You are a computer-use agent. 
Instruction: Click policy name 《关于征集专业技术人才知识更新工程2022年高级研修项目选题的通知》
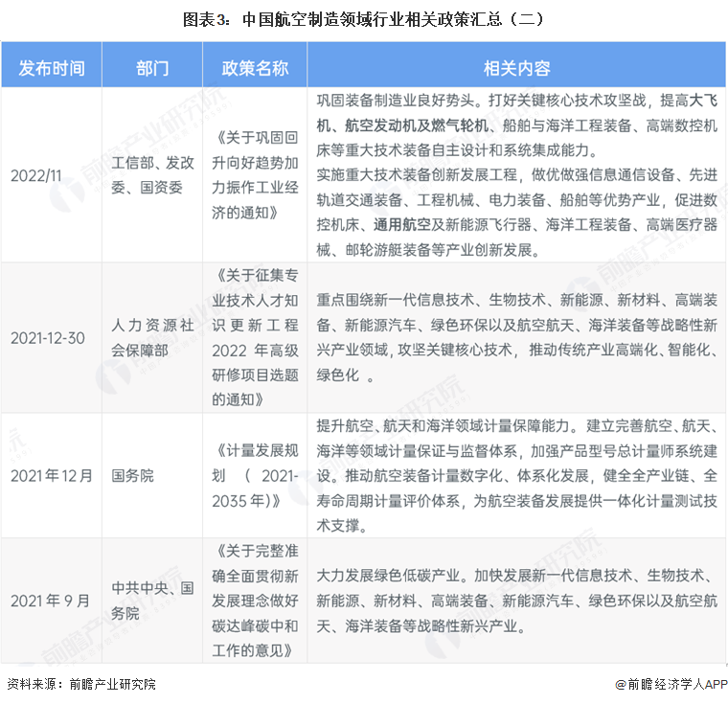coord(255,337)
